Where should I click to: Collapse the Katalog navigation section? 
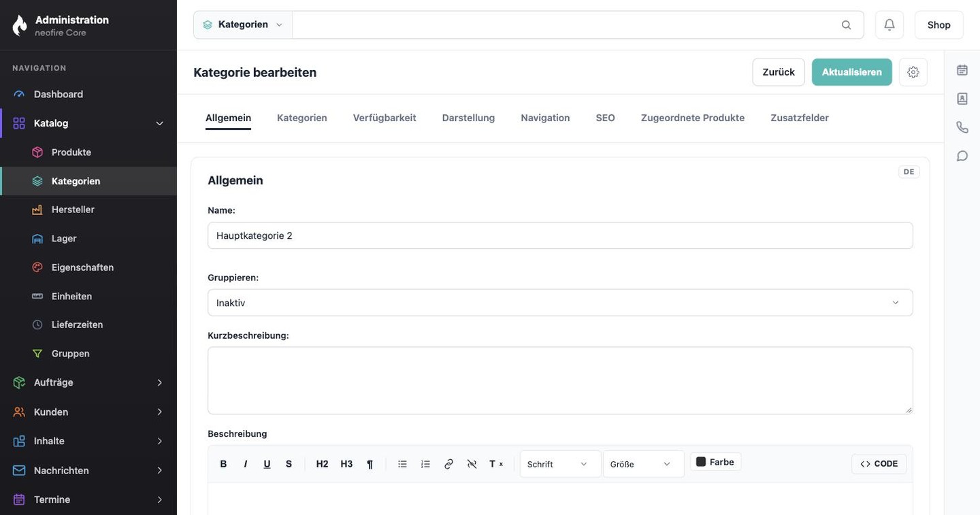click(88, 123)
